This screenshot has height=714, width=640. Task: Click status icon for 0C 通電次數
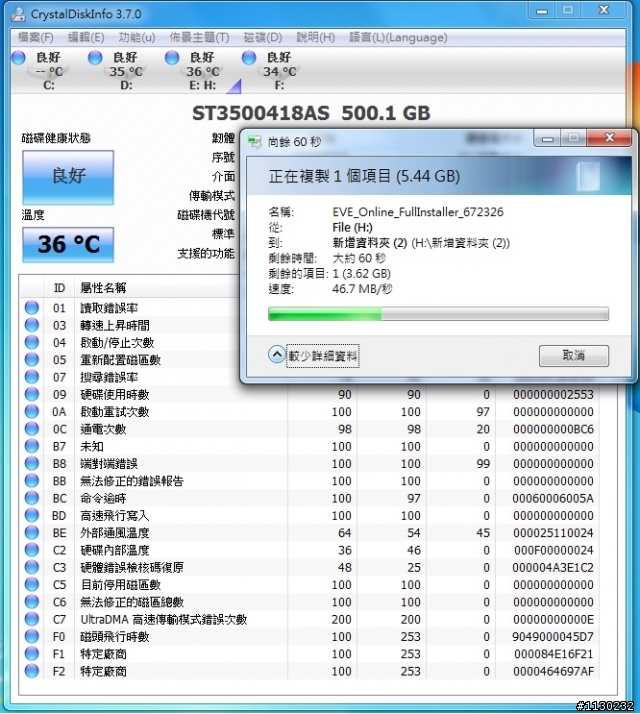click(31, 429)
